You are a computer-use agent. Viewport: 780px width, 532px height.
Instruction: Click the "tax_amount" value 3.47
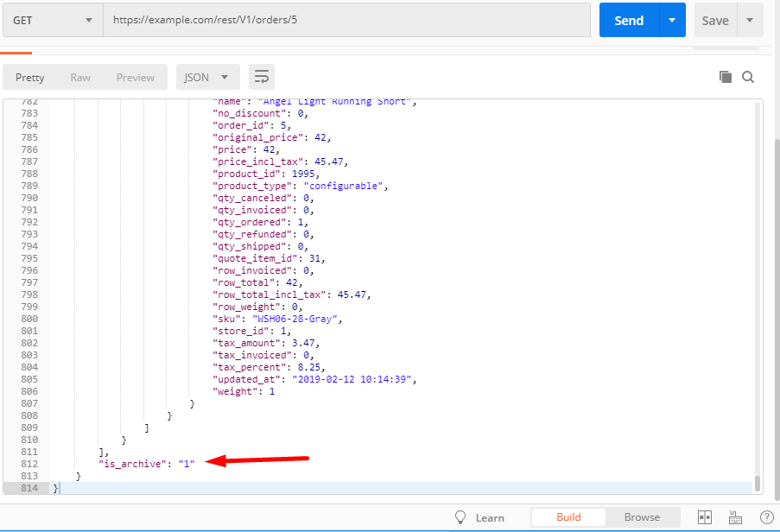tap(303, 343)
